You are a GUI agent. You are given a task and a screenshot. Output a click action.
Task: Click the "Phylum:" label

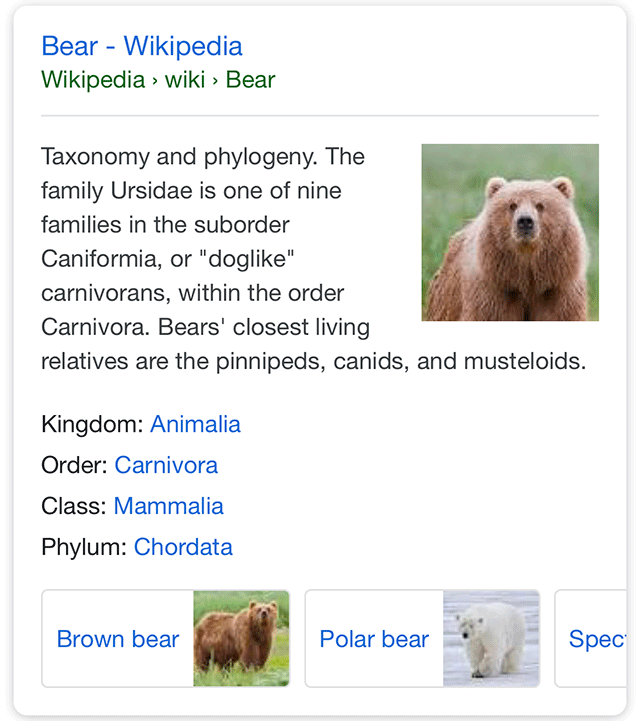84,547
